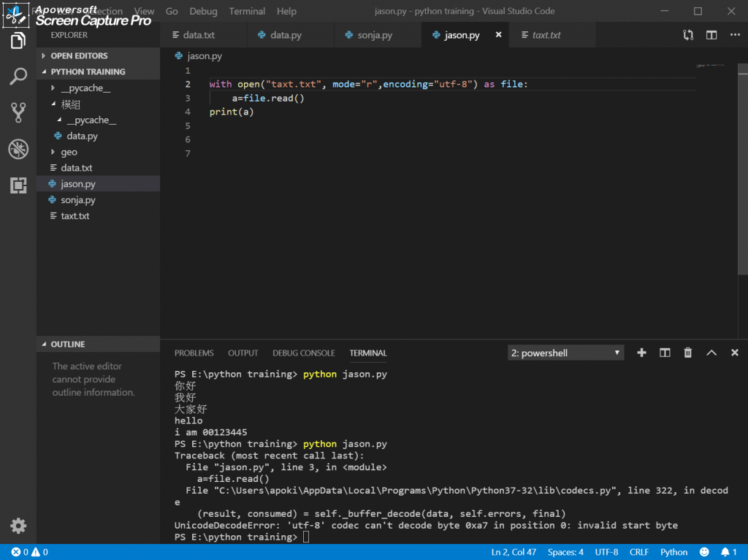Open the DEBUG CONSOLE panel tab
Screen dimensions: 748x560
pyautogui.click(x=303, y=353)
